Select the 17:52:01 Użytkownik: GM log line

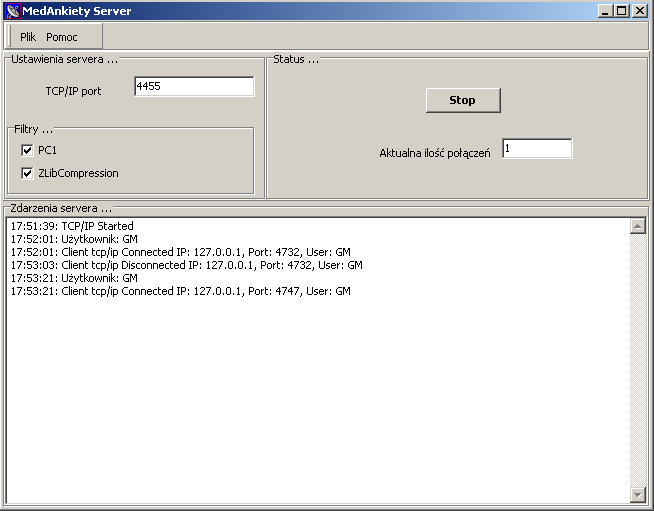click(74, 239)
